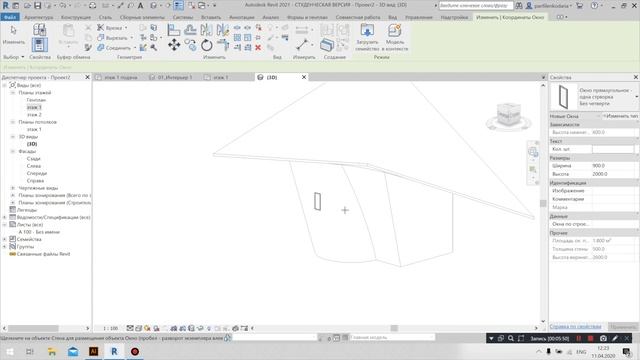The image size is (640, 360).
Task: Click Model In-Place (Модель в контексте)
Action: (395, 38)
